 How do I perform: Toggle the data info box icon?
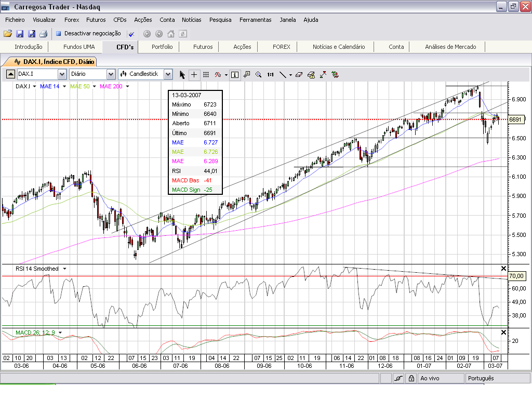235,75
